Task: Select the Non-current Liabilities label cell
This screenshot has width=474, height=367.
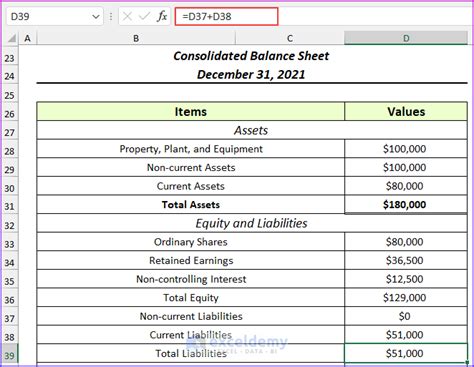Action: (x=191, y=316)
